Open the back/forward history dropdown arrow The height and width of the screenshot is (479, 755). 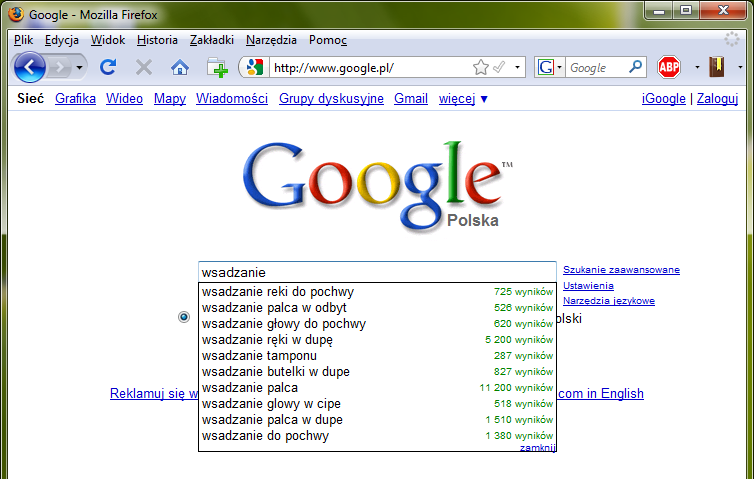pyautogui.click(x=79, y=67)
